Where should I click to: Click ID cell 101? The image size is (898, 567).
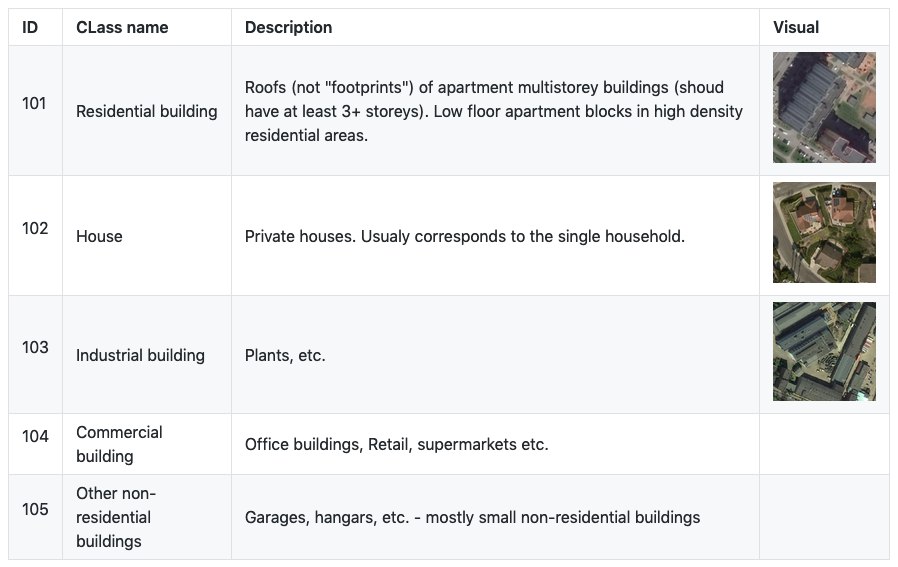pos(34,103)
